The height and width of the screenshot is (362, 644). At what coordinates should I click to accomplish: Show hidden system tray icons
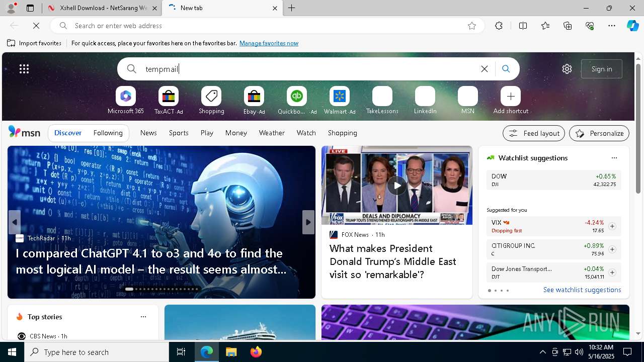tap(542, 352)
